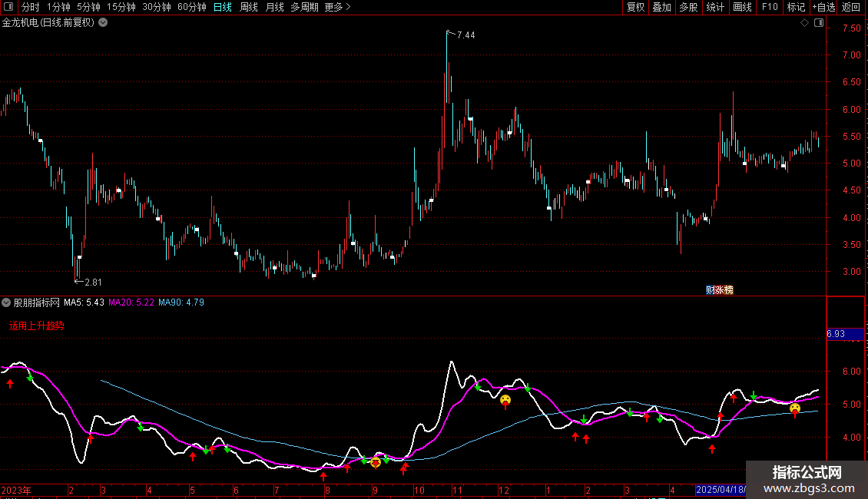This screenshot has width=868, height=499.
Task: Click the 7.44 high price annotation
Action: (x=466, y=35)
